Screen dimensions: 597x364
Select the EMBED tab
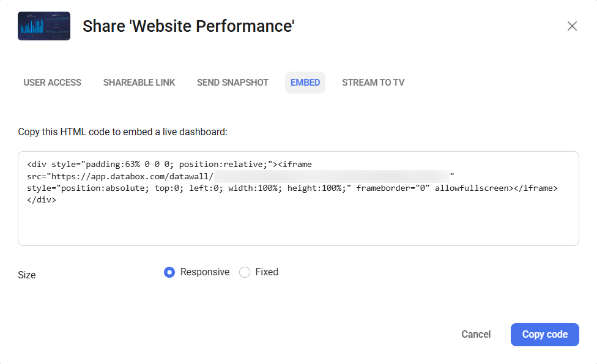(x=305, y=83)
